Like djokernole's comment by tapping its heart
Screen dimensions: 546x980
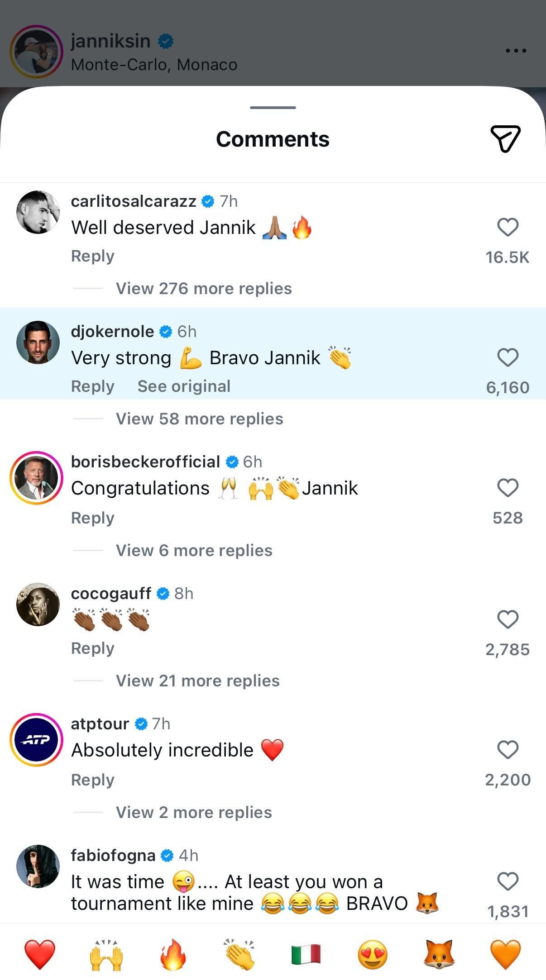tap(507, 357)
